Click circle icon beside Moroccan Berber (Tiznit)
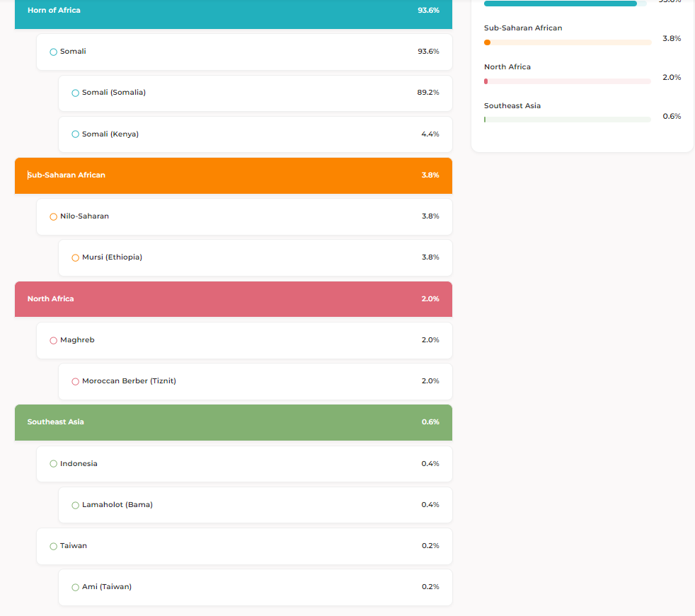This screenshot has width=695, height=616. 75,381
